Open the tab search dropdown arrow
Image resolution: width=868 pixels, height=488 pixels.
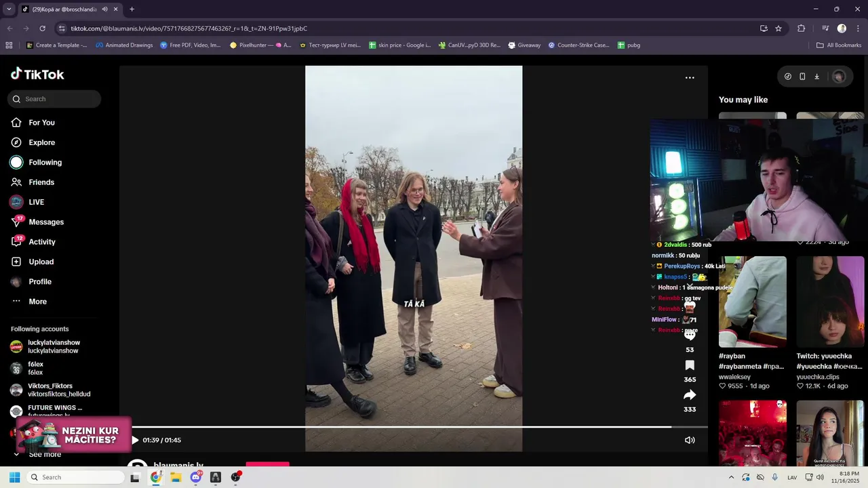[9, 9]
